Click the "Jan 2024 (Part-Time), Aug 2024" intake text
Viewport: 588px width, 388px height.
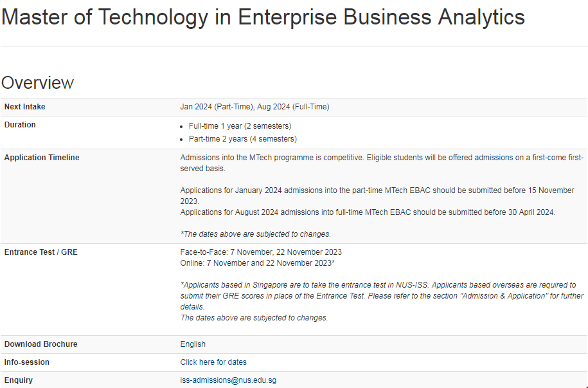click(254, 107)
